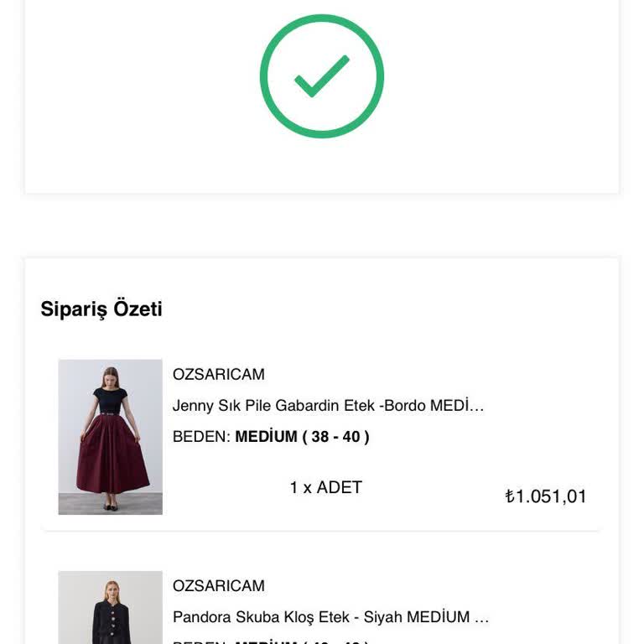Open the Jenny bordo skirt product thumbnail
644x644 pixels.
[110, 437]
